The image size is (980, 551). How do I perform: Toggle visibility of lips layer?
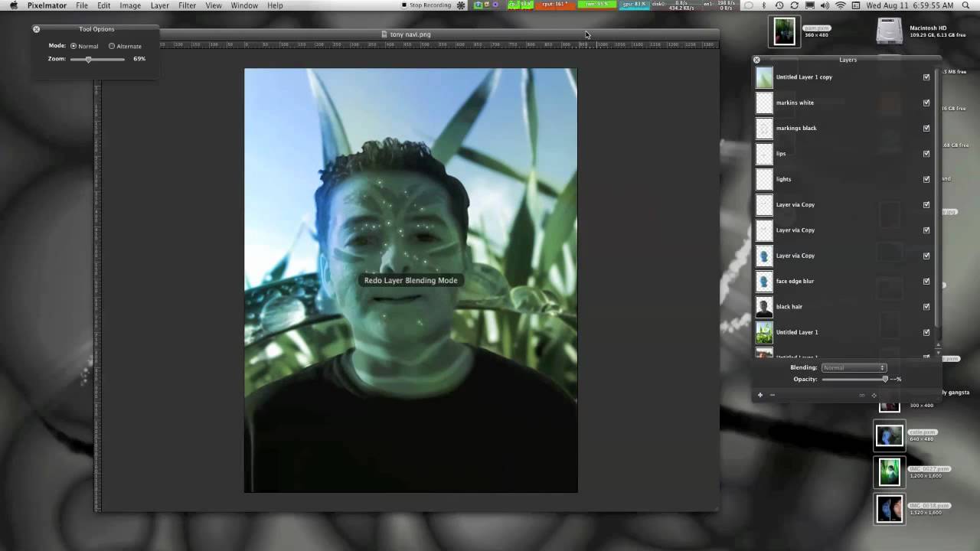tap(926, 154)
